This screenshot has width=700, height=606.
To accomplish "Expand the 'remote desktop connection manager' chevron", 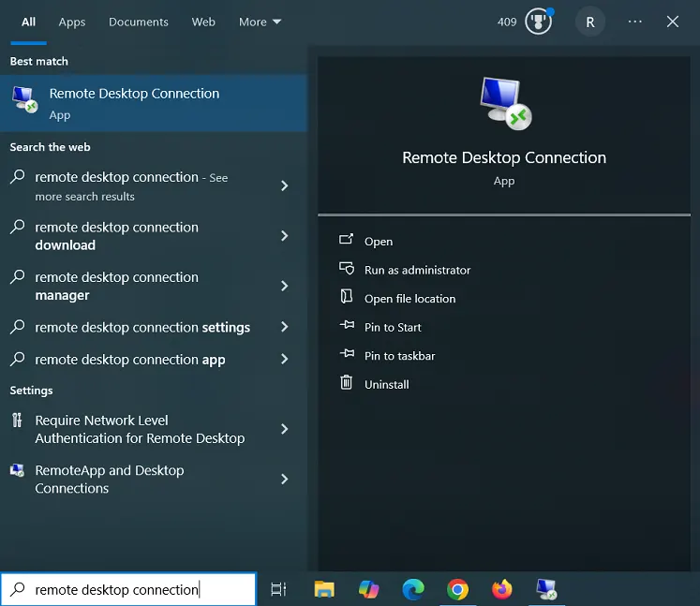I will pyautogui.click(x=284, y=286).
